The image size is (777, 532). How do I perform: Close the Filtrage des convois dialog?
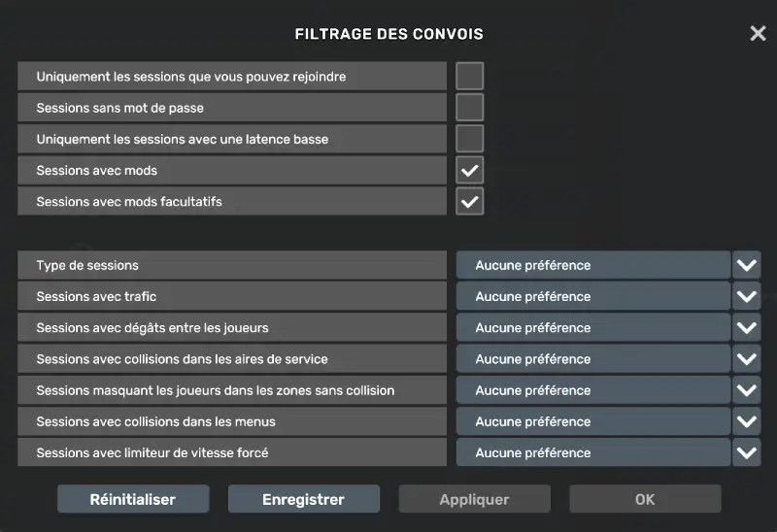[x=758, y=34]
